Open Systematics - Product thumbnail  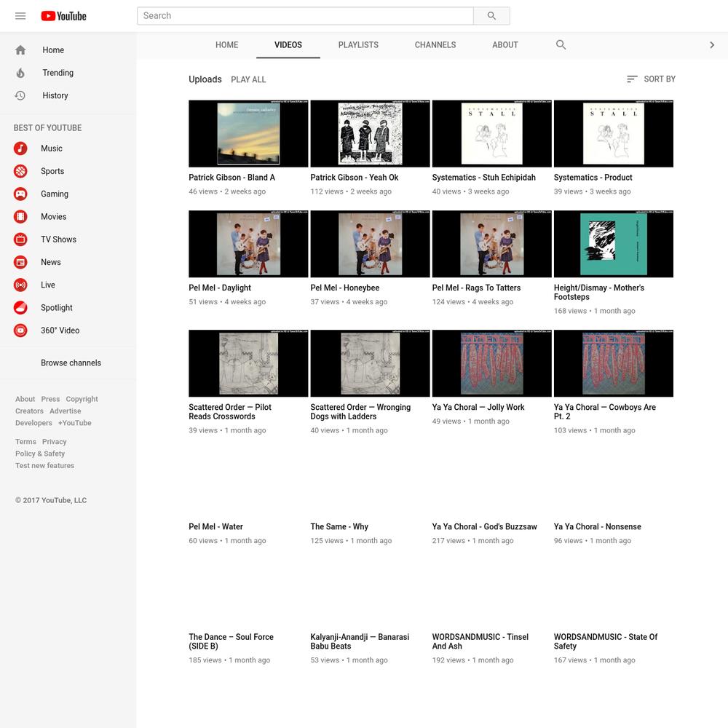[613, 133]
